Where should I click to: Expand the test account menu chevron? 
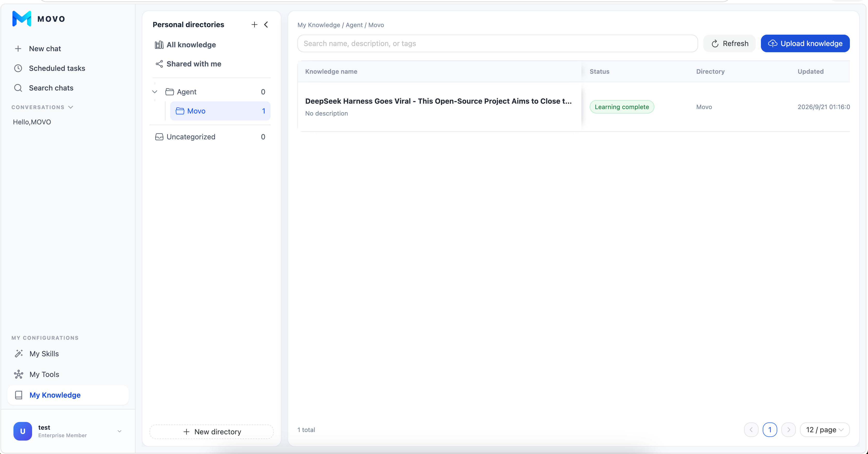click(x=119, y=431)
